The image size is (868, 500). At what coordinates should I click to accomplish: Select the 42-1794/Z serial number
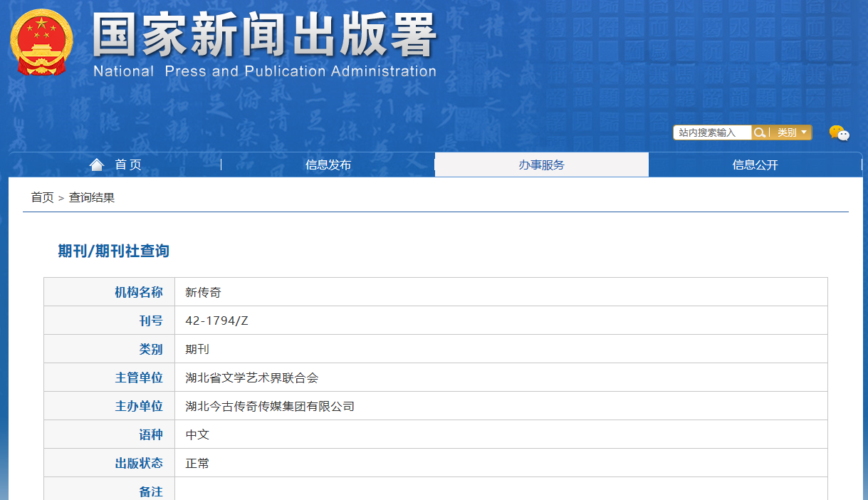[x=216, y=321]
